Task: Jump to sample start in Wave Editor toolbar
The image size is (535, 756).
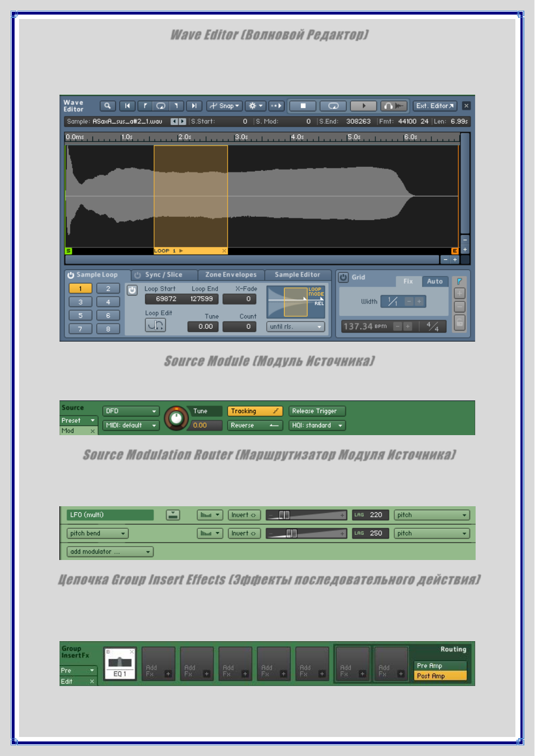Action: pos(127,106)
